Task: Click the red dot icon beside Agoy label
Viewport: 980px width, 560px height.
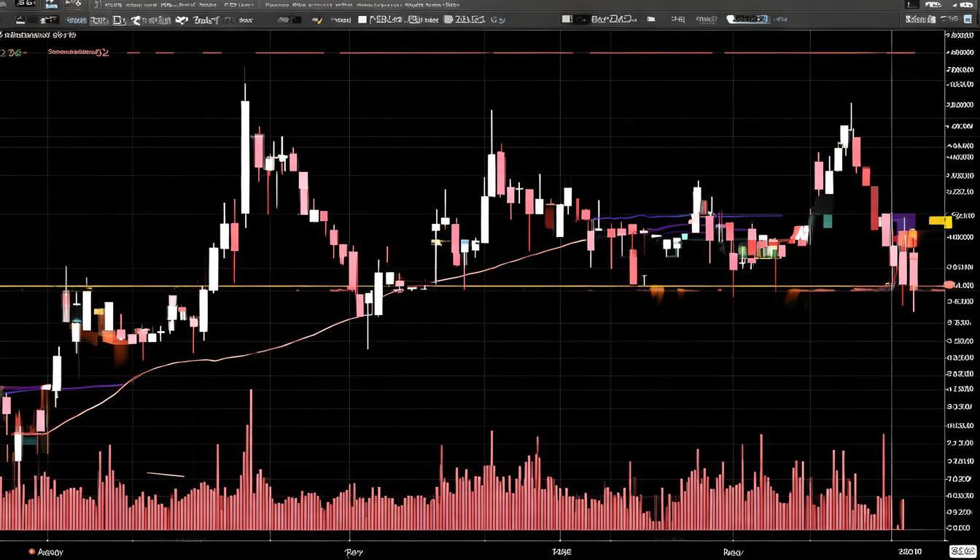Action: point(31,552)
